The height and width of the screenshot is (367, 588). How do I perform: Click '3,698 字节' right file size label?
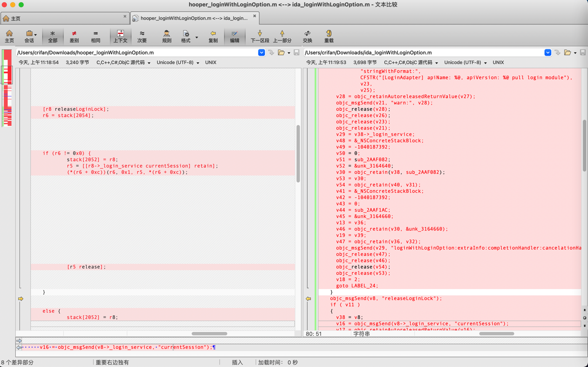365,62
